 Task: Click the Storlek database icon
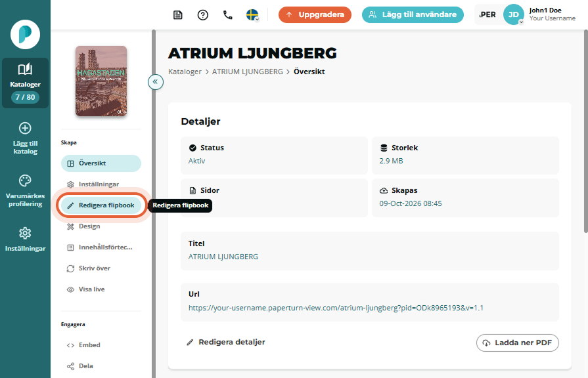pos(384,148)
